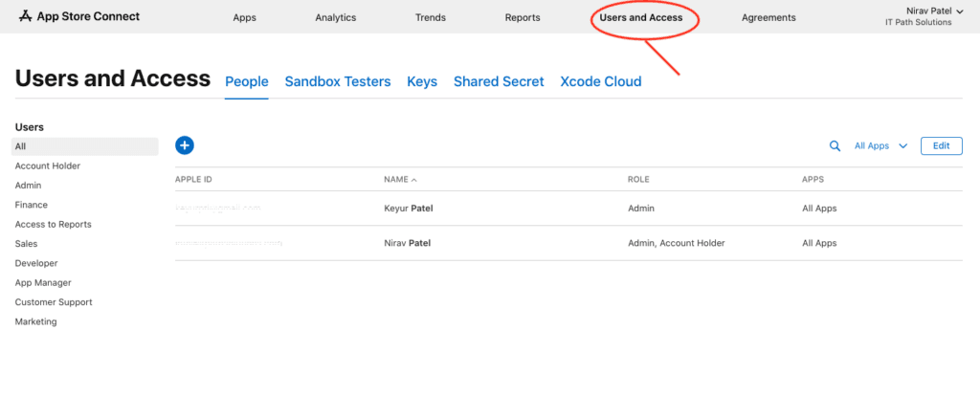Open the Shared Secret tab
Screen dimensions: 980x397
click(499, 81)
